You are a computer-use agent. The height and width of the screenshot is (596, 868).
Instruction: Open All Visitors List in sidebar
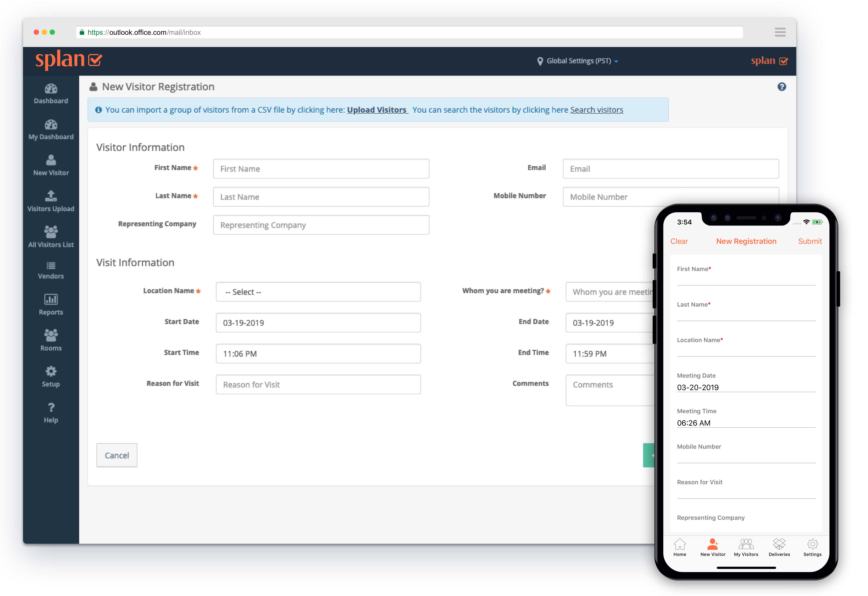tap(51, 232)
